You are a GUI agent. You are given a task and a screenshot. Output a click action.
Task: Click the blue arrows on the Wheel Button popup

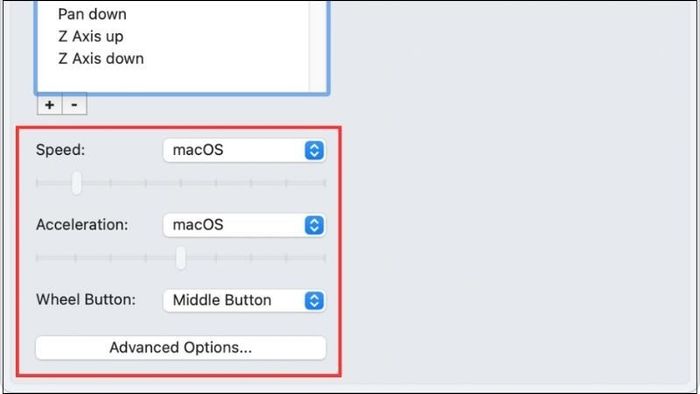click(314, 300)
